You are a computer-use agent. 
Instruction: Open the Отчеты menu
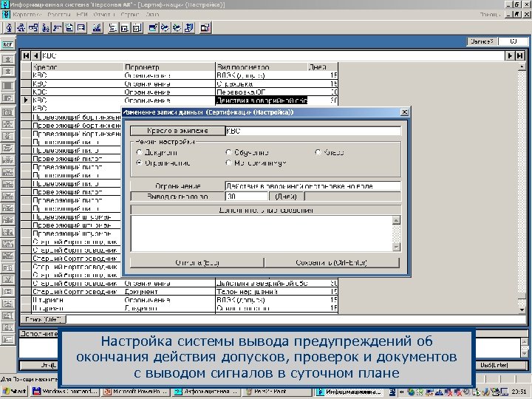[x=104, y=15]
